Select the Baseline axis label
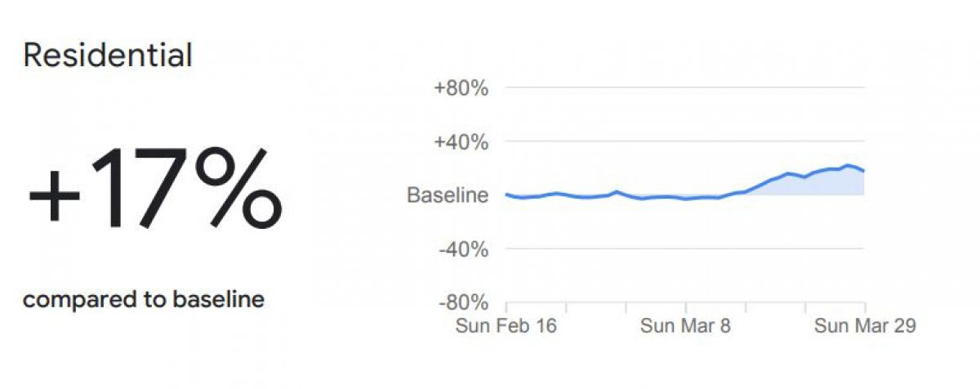The height and width of the screenshot is (389, 980). coord(448,195)
